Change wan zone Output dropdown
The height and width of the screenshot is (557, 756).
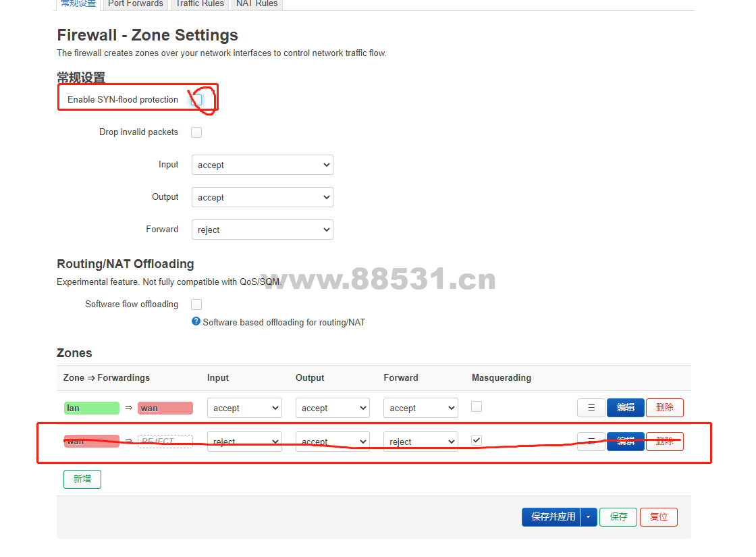333,442
